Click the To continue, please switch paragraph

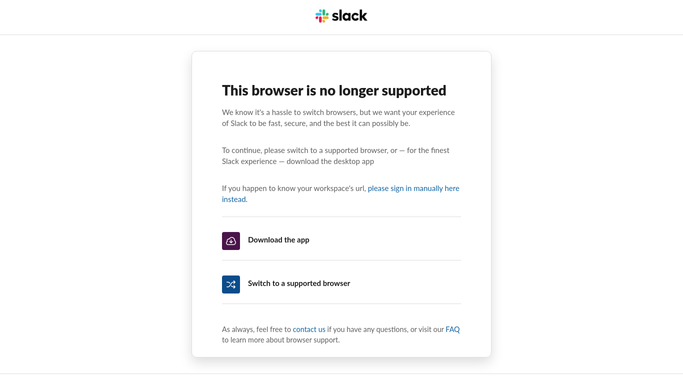click(335, 156)
